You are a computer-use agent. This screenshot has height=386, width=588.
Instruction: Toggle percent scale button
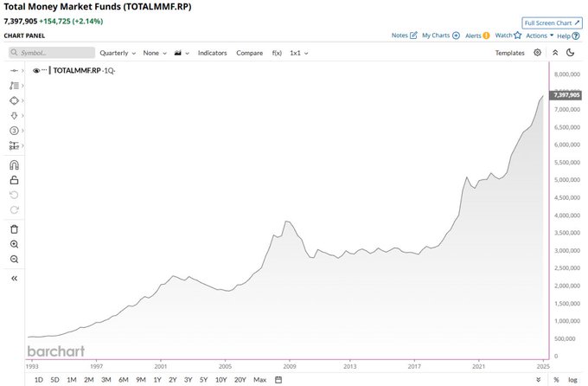click(x=556, y=380)
